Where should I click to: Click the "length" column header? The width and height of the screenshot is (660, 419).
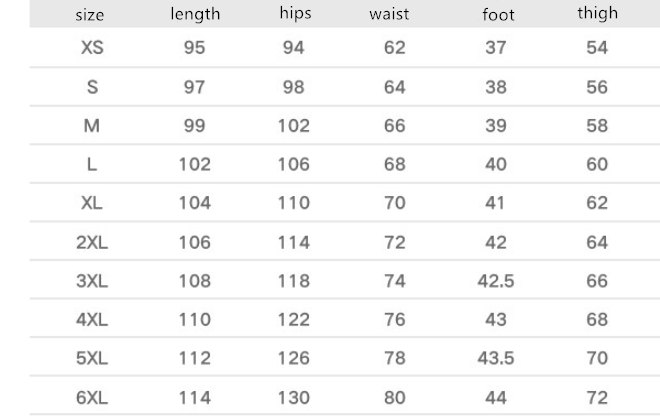pyautogui.click(x=195, y=15)
